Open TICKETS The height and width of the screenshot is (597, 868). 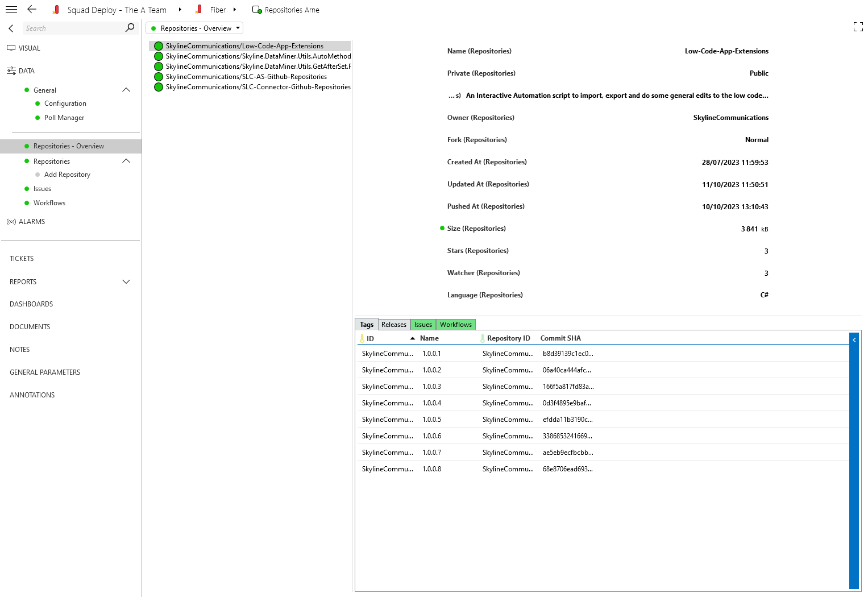pos(22,259)
